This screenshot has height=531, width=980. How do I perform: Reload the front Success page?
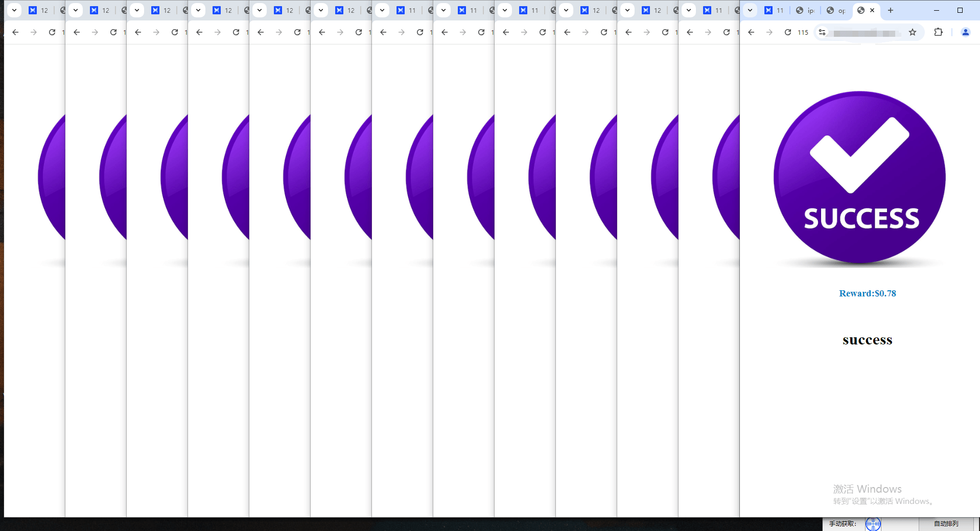(x=788, y=32)
